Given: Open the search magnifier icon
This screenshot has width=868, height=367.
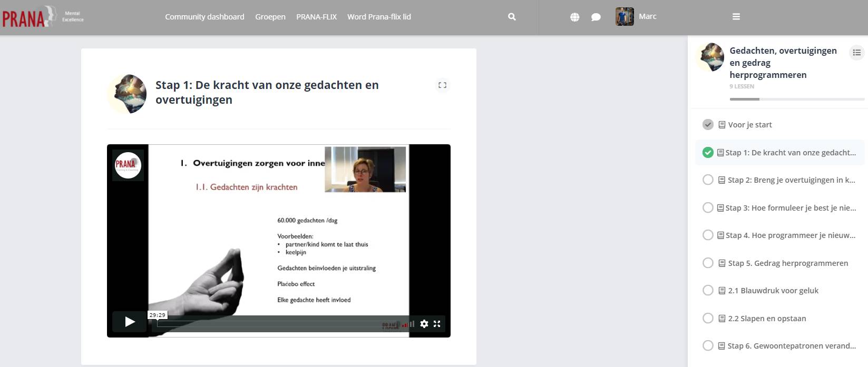Looking at the screenshot, I should click(x=512, y=17).
